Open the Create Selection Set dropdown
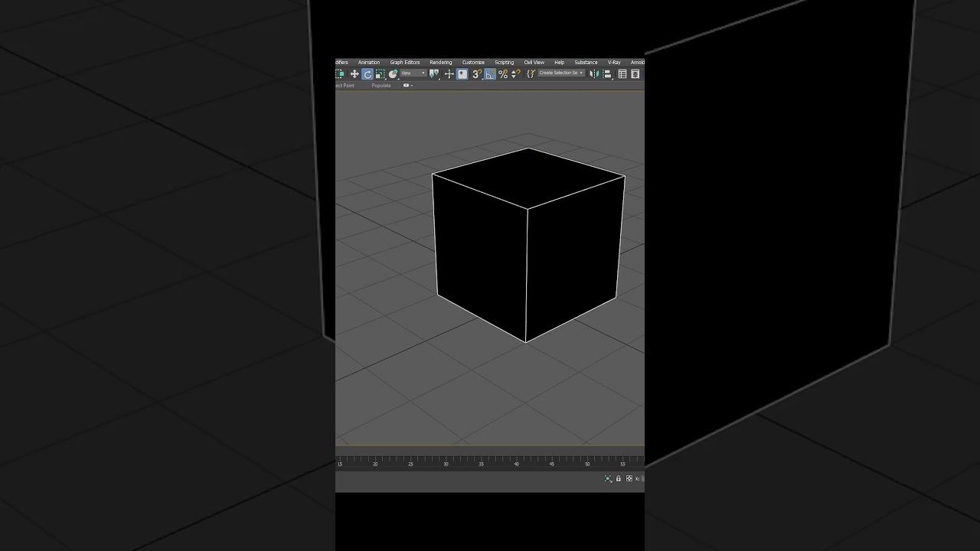 (561, 73)
